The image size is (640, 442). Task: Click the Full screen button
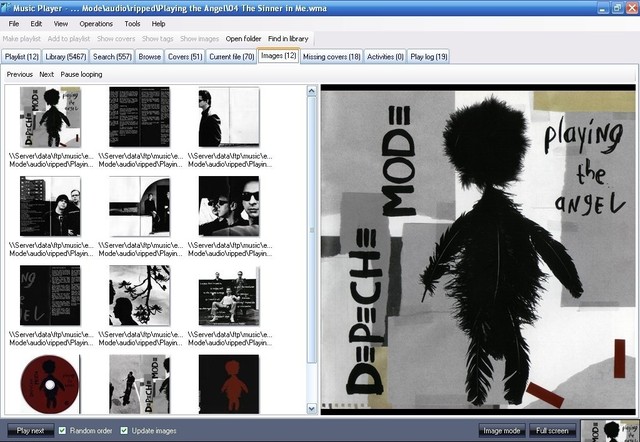[552, 431]
